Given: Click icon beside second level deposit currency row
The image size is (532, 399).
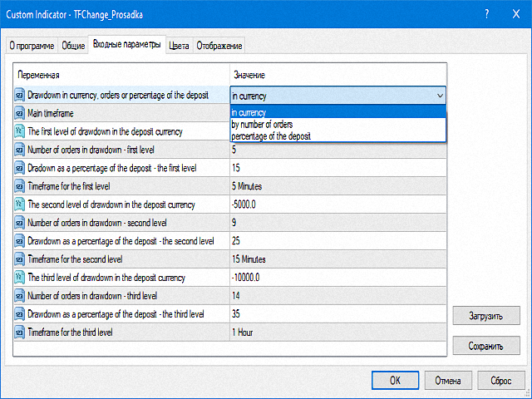Looking at the screenshot, I should [20, 204].
